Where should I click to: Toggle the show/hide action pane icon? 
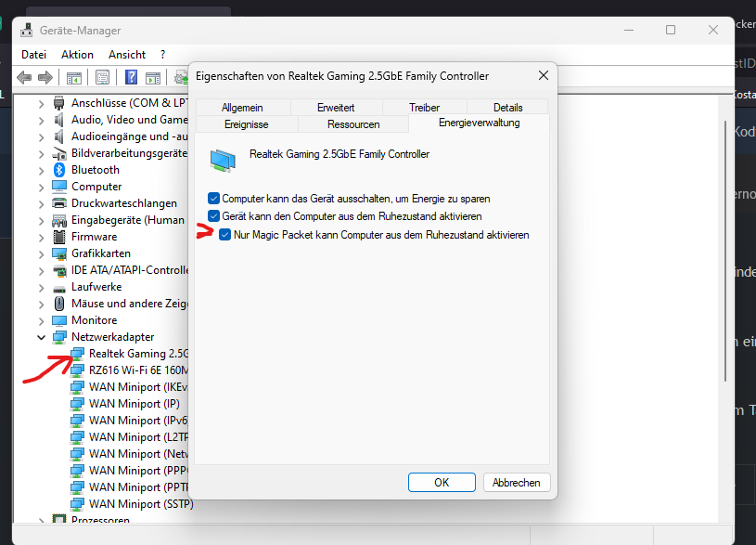coord(153,77)
